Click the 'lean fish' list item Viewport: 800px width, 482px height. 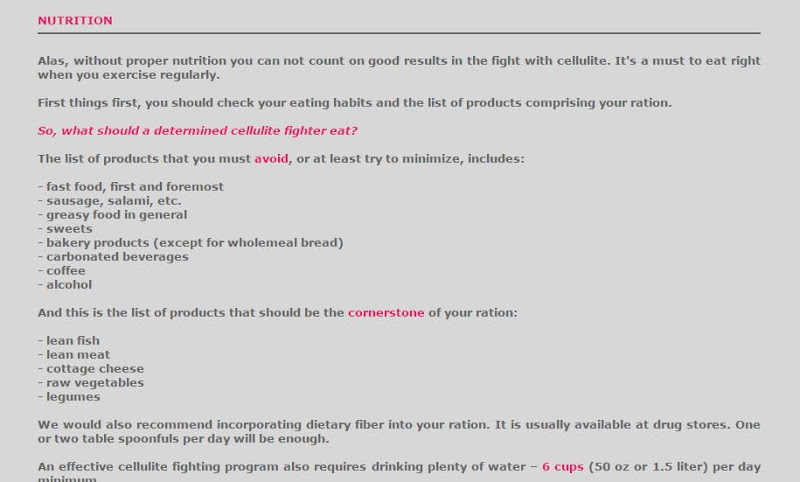(x=69, y=341)
